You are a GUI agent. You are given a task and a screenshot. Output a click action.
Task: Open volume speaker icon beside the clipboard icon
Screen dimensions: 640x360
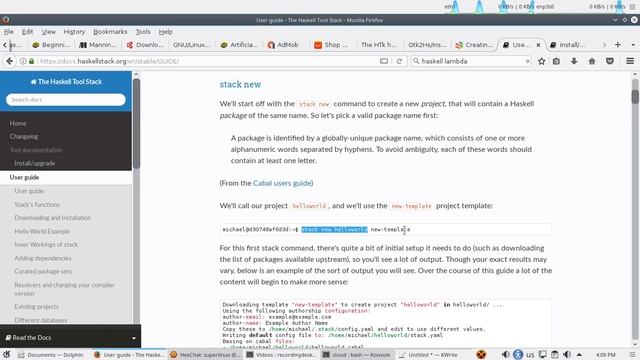[x=567, y=354]
